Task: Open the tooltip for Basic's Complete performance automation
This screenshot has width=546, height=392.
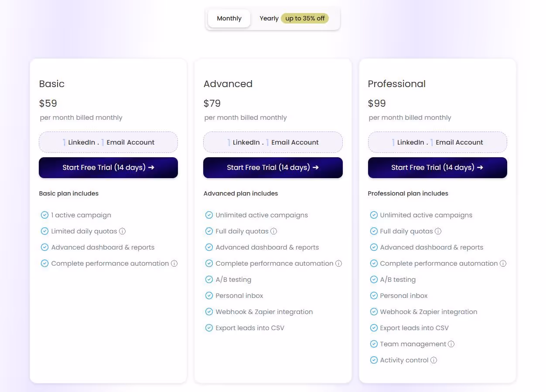Action: pyautogui.click(x=174, y=264)
